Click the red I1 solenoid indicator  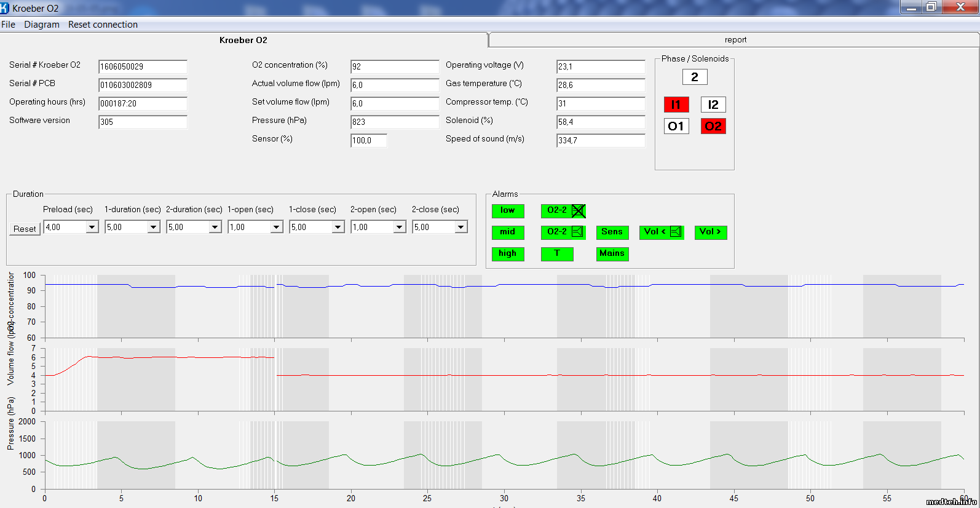[x=676, y=105]
